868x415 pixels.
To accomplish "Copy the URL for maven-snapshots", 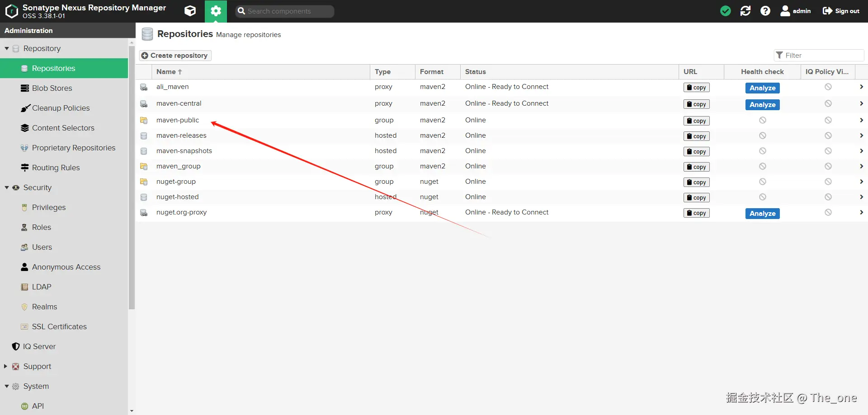I will click(x=696, y=152).
